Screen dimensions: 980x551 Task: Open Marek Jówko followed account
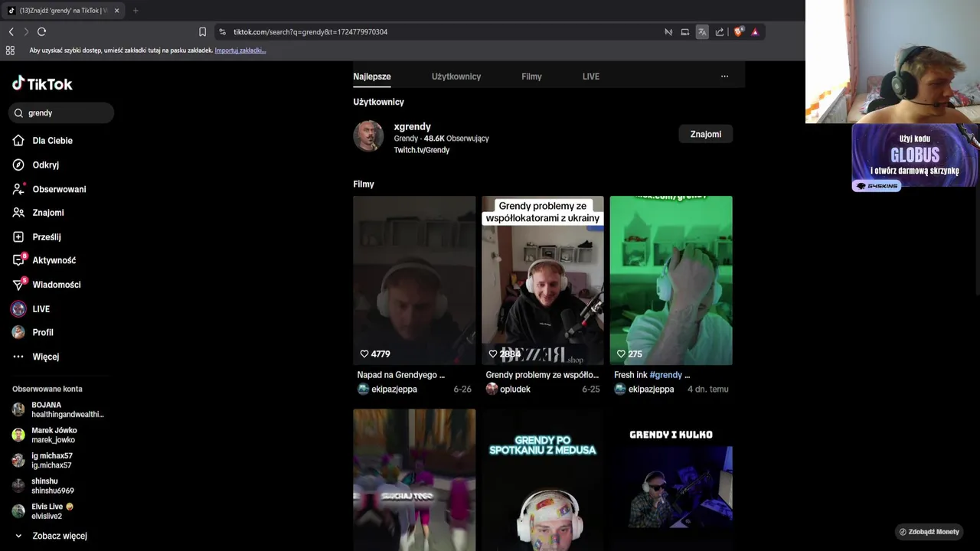(x=46, y=435)
